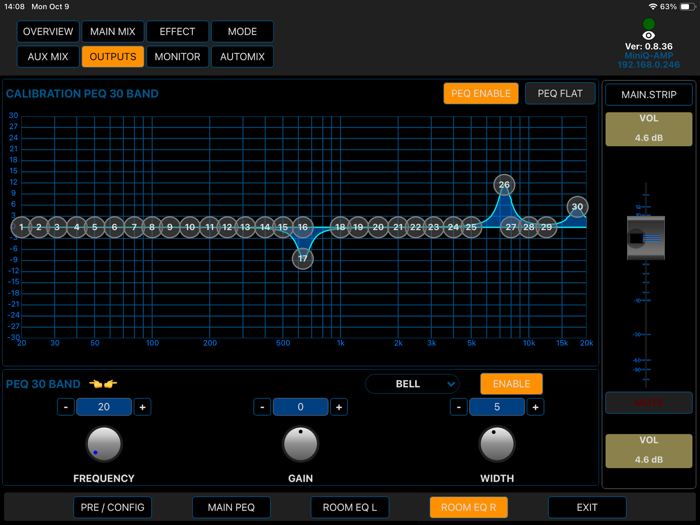Select EQ band node 18
The width and height of the screenshot is (700, 525).
click(340, 227)
